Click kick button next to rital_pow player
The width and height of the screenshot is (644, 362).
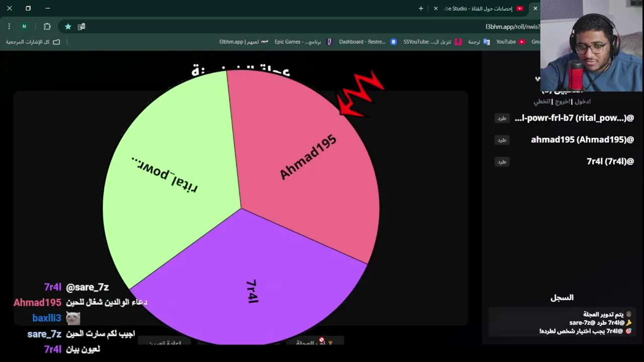(502, 118)
